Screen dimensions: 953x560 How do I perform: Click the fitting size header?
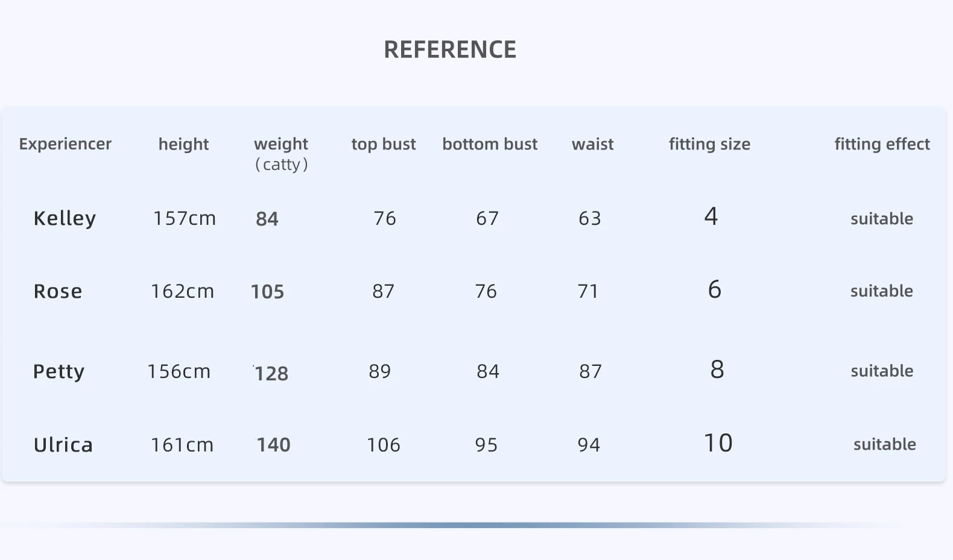(x=709, y=145)
